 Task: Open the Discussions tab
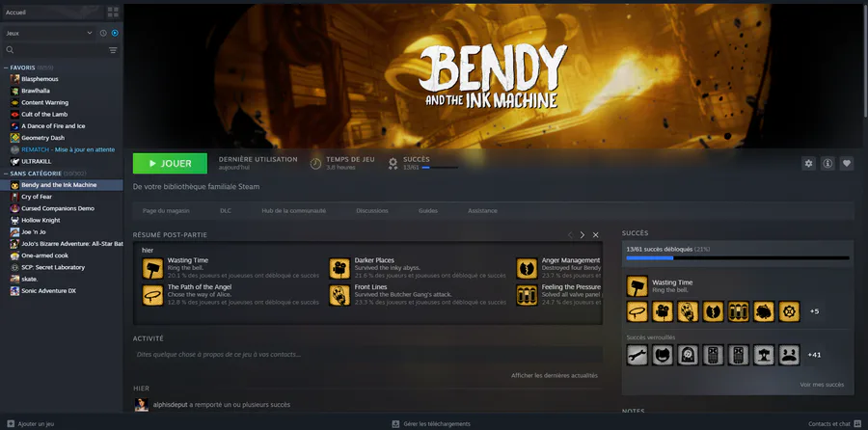point(372,211)
